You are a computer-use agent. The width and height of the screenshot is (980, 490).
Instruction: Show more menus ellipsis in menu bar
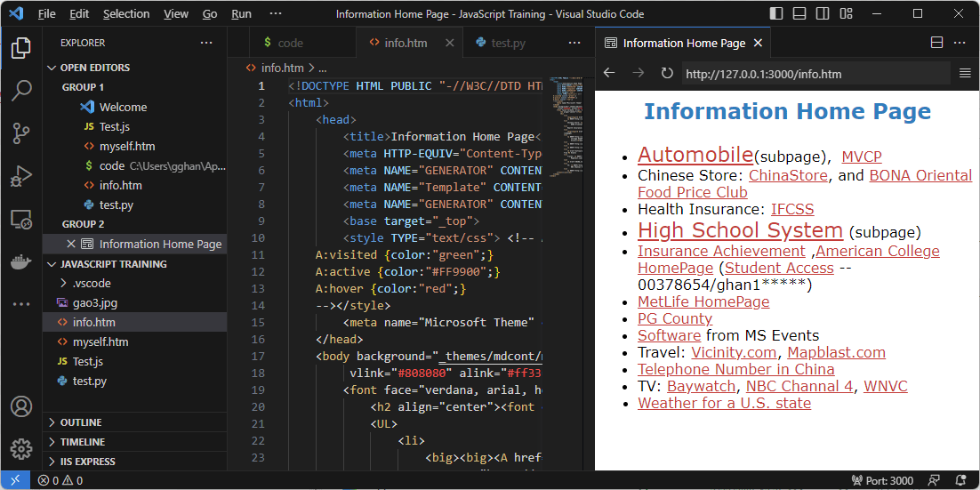point(275,13)
